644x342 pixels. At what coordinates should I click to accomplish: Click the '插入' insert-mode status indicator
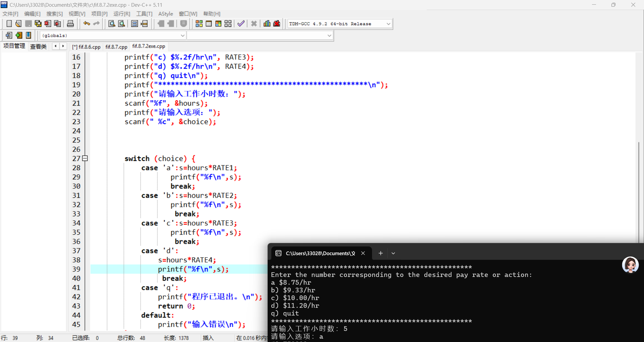pyautogui.click(x=208, y=338)
